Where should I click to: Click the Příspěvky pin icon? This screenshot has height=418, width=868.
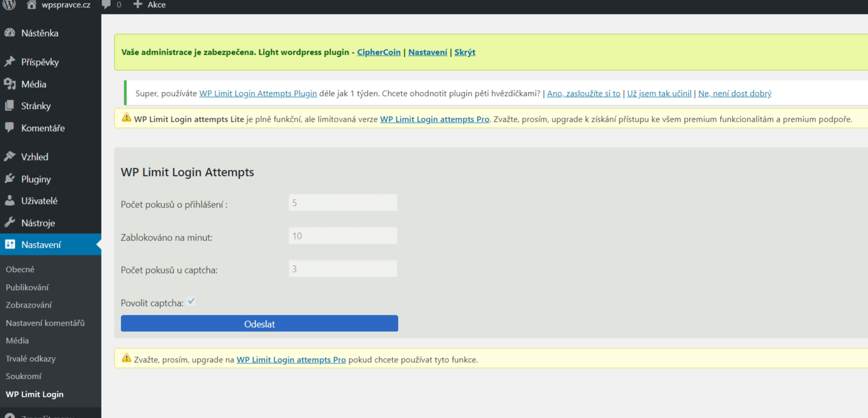(10, 62)
